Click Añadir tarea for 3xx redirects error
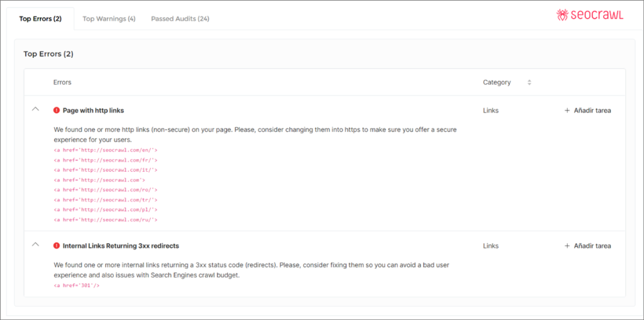This screenshot has width=644, height=320. 588,246
